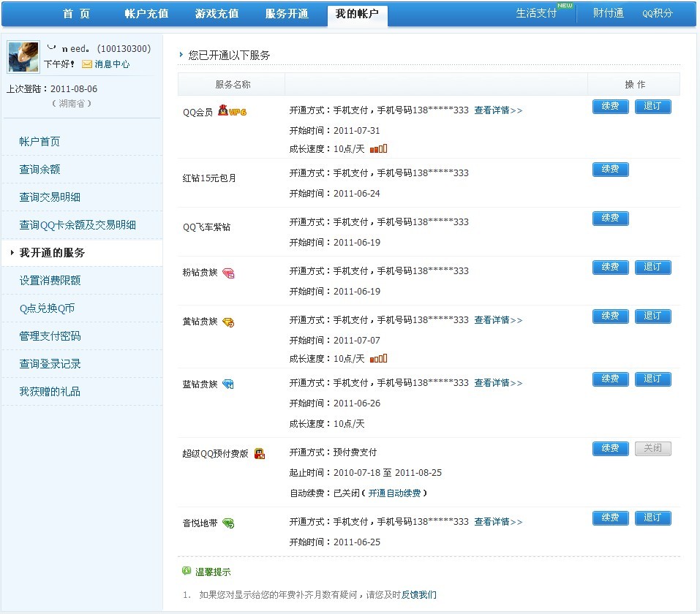Switch to the 帐户充值 tab

(146, 14)
